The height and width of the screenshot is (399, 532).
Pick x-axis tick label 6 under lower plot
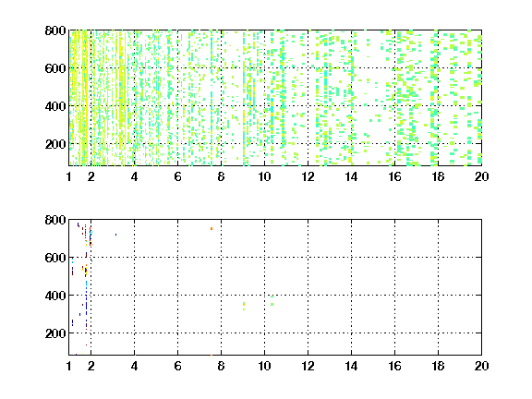click(x=177, y=366)
